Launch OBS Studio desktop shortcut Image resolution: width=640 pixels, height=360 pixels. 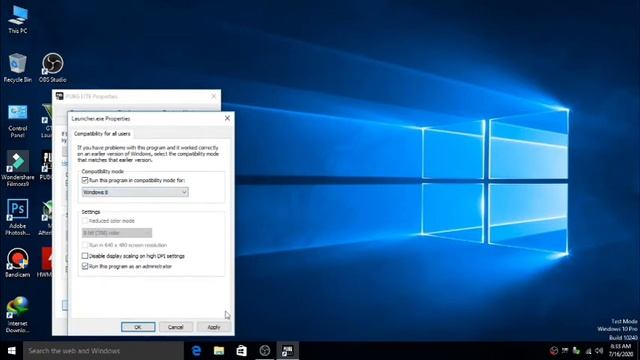53,68
